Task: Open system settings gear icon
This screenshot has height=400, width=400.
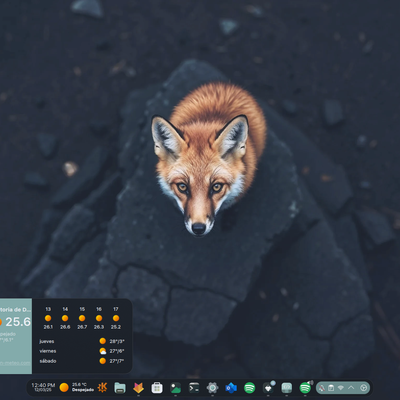Action: (212, 388)
